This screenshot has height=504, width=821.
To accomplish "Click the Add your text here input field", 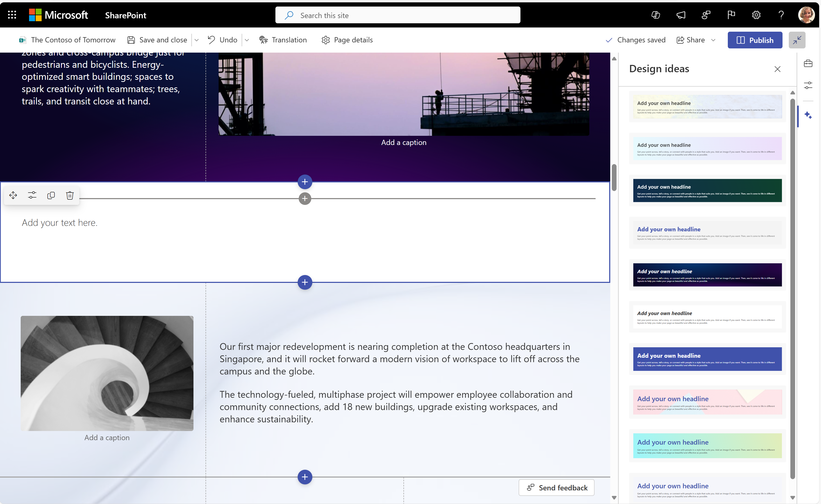I will point(60,222).
